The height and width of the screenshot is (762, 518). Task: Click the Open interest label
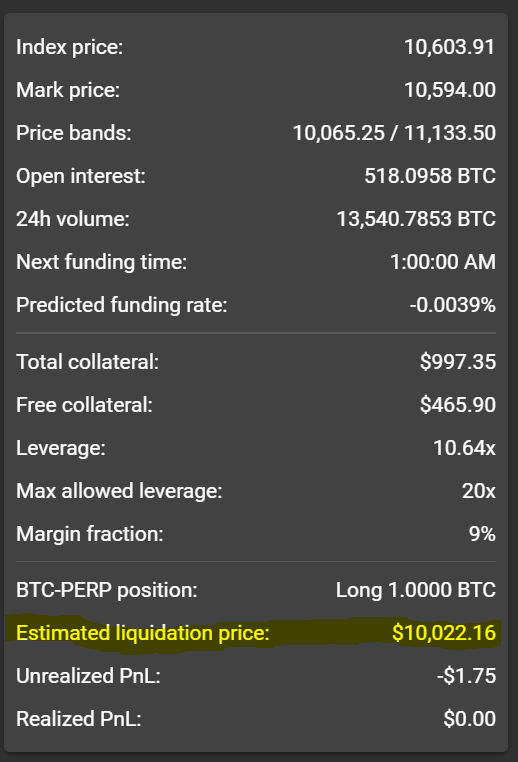point(81,176)
